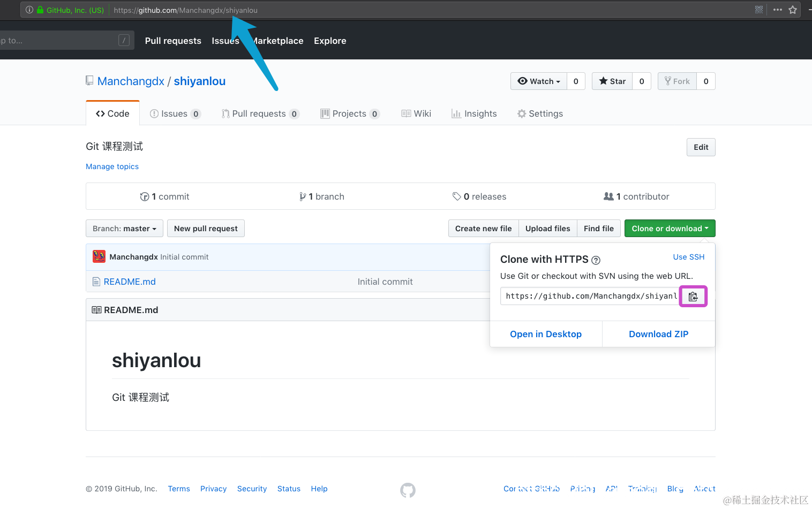Screen dimensions: 812x509
Task: Star the shiyanlou repository
Action: click(x=612, y=81)
